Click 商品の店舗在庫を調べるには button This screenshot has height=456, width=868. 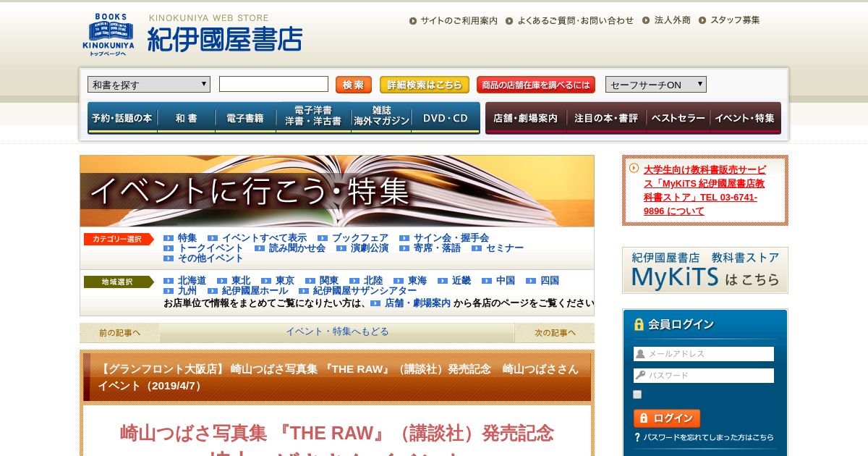(x=536, y=85)
